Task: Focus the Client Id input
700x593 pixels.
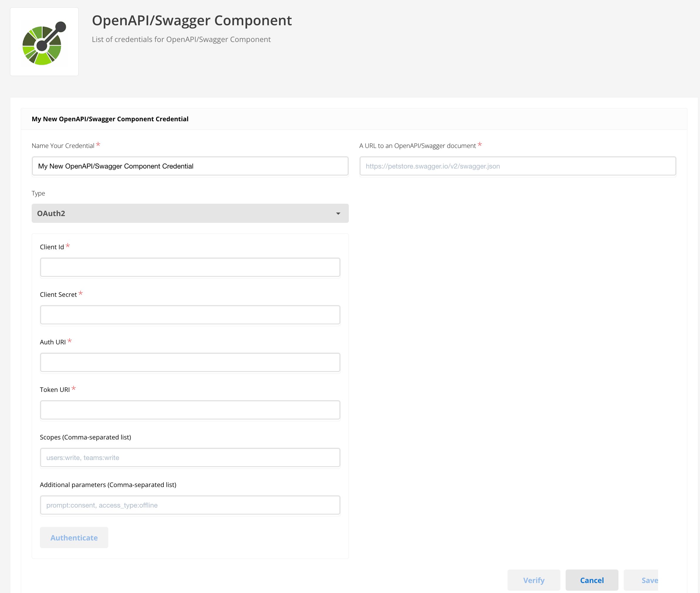Action: (190, 268)
